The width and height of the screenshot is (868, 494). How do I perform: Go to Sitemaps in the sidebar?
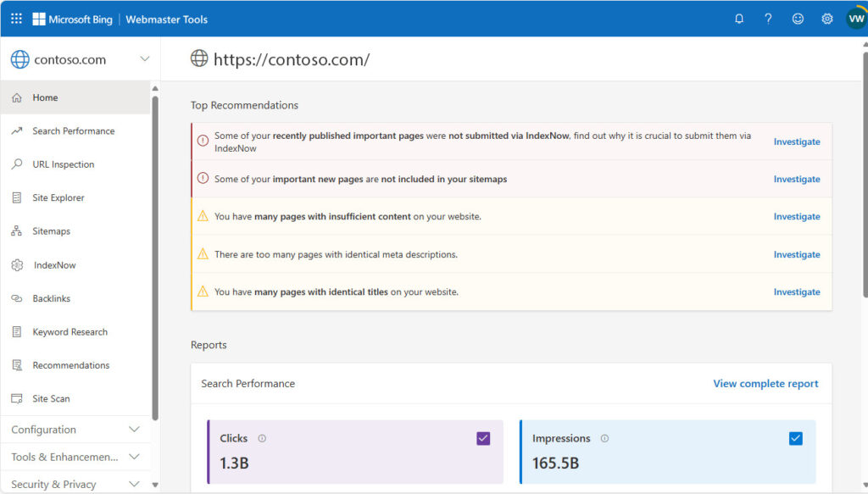[51, 231]
